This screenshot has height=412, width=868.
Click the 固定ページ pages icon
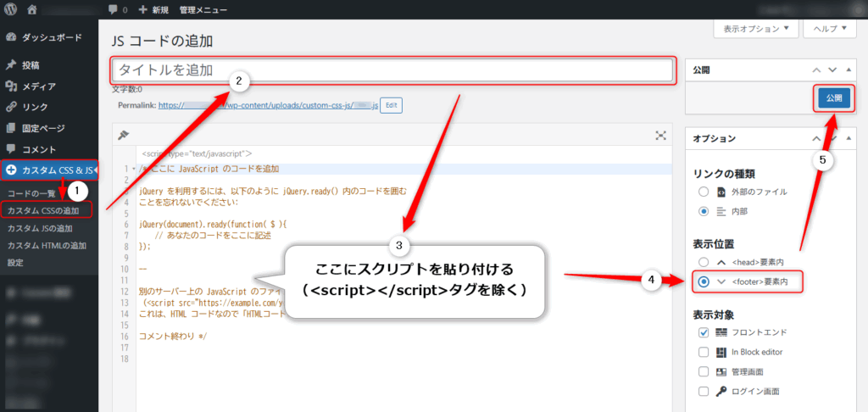(x=10, y=128)
